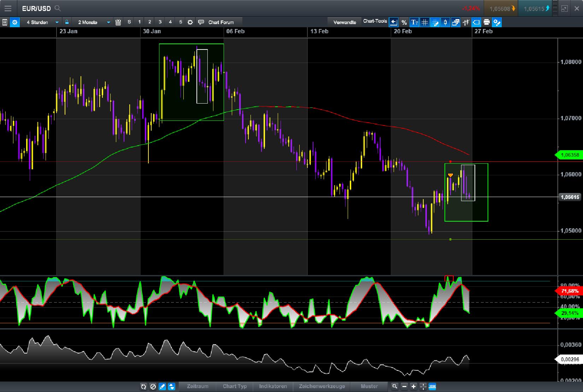Click the magnifier zoom icon in bottom toolbar
The height and width of the screenshot is (392, 583).
click(x=395, y=387)
